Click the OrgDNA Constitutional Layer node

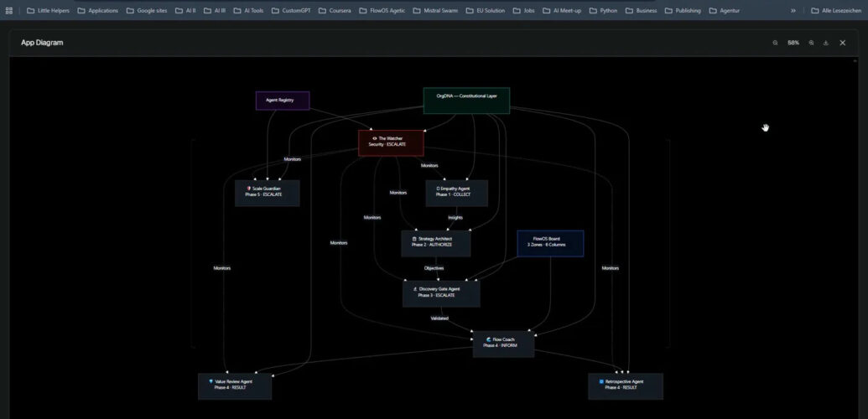click(x=466, y=101)
